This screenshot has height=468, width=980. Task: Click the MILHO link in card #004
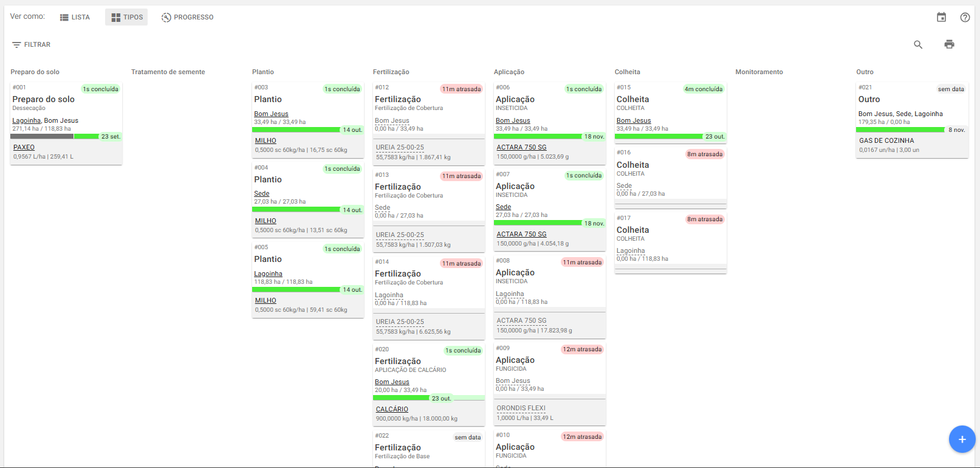tap(266, 221)
